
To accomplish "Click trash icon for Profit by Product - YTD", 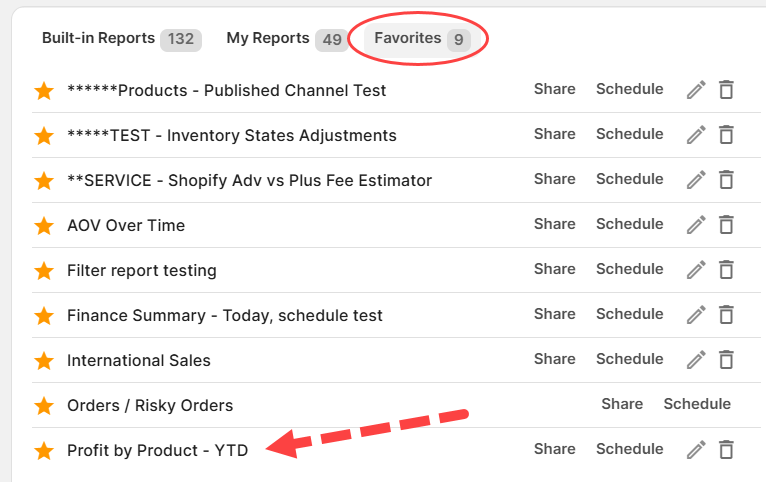I will pyautogui.click(x=727, y=450).
